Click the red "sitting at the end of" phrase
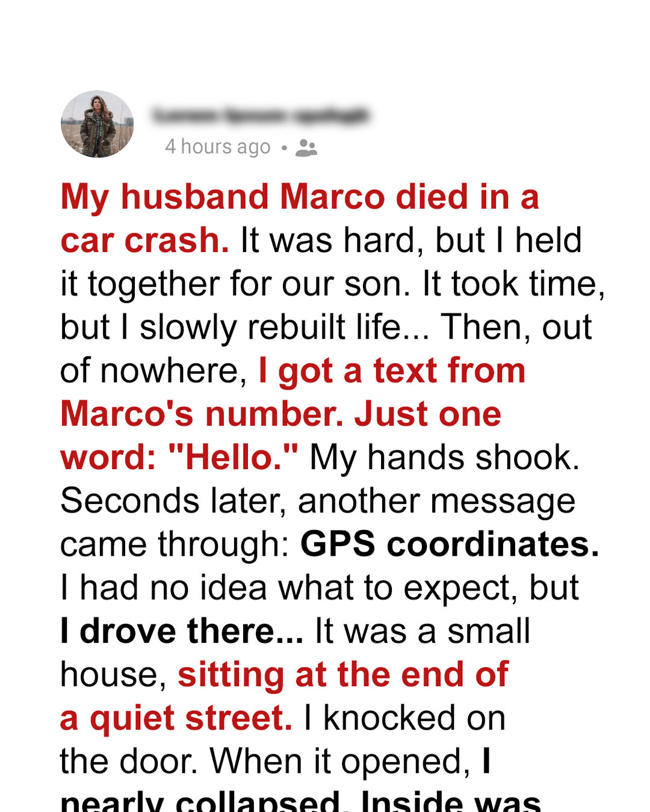The width and height of the screenshot is (650, 812). (343, 674)
